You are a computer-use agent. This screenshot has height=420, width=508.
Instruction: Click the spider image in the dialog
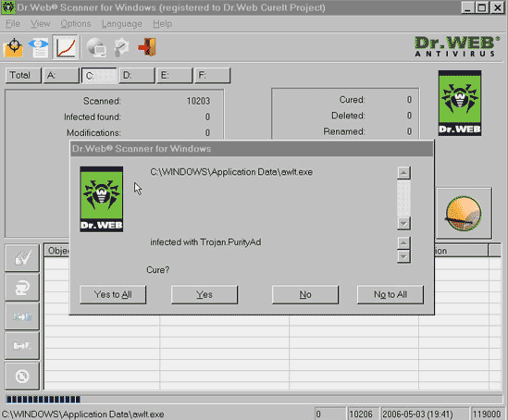(x=102, y=199)
